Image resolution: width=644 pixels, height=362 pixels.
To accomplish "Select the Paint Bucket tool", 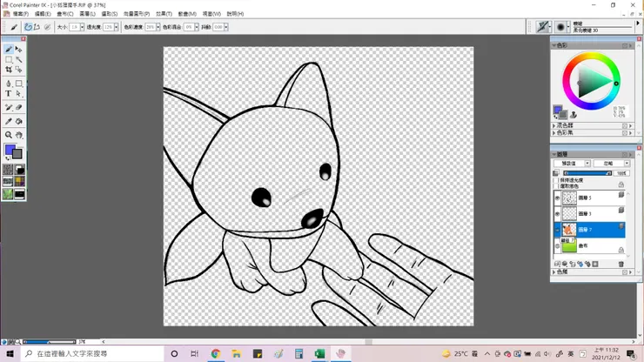I will [x=19, y=121].
